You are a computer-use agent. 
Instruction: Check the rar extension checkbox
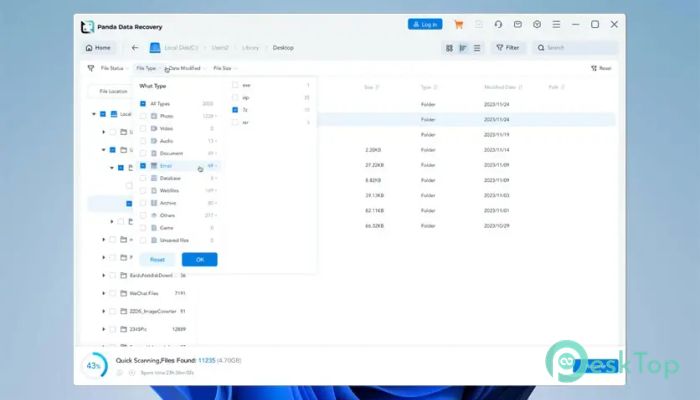coord(235,122)
